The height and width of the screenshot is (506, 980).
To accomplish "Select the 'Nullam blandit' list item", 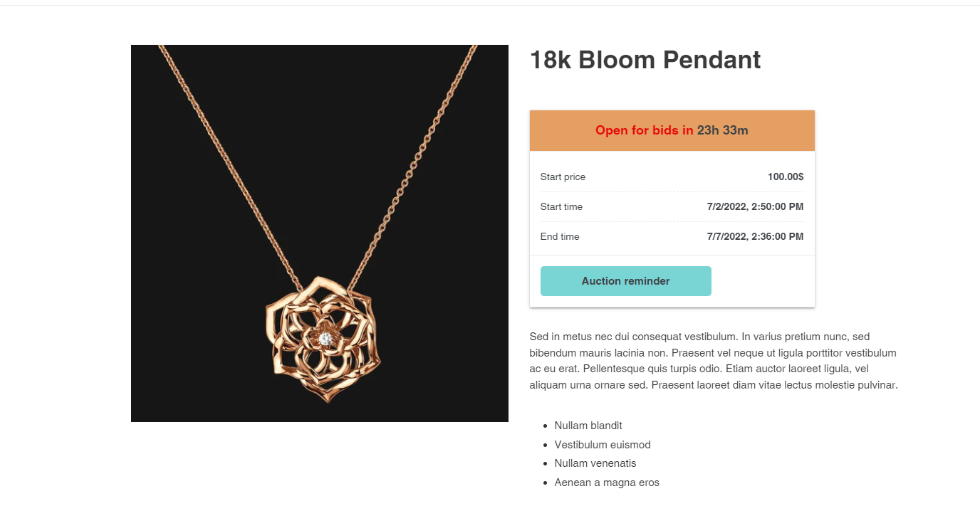I will click(x=588, y=426).
